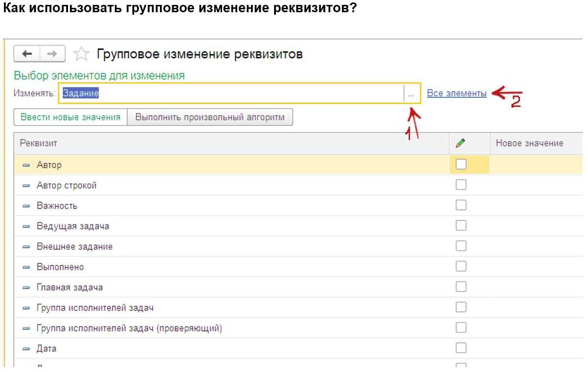Switch to Ввести новые значения tab
This screenshot has width=588, height=372.
pos(70,117)
